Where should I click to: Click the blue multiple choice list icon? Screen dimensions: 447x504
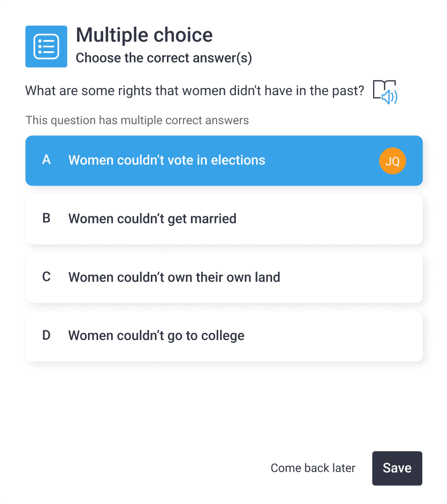[x=46, y=46]
